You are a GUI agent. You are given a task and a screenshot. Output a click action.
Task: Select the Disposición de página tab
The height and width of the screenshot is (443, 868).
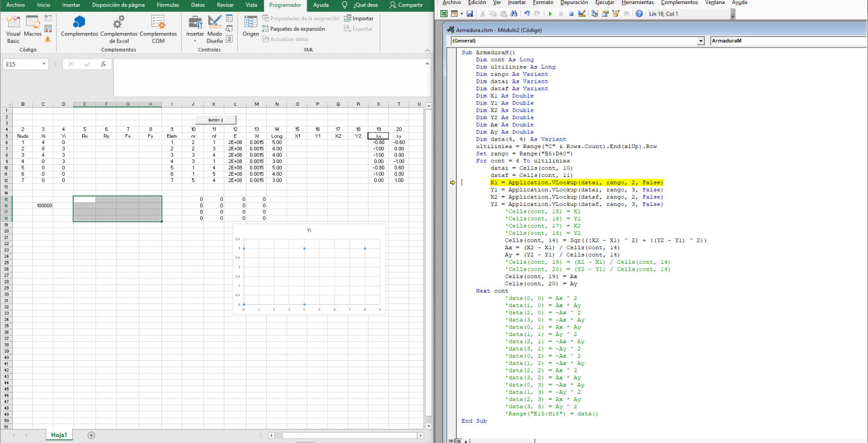[119, 5]
